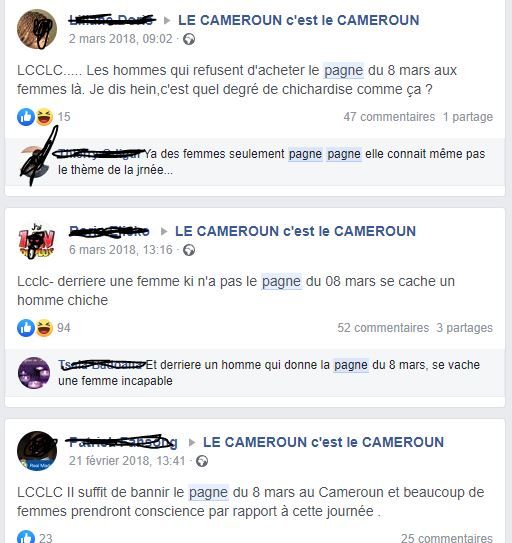Click the like reaction icon next to 15
Viewport: 512px width, 543px height.
[x=26, y=117]
